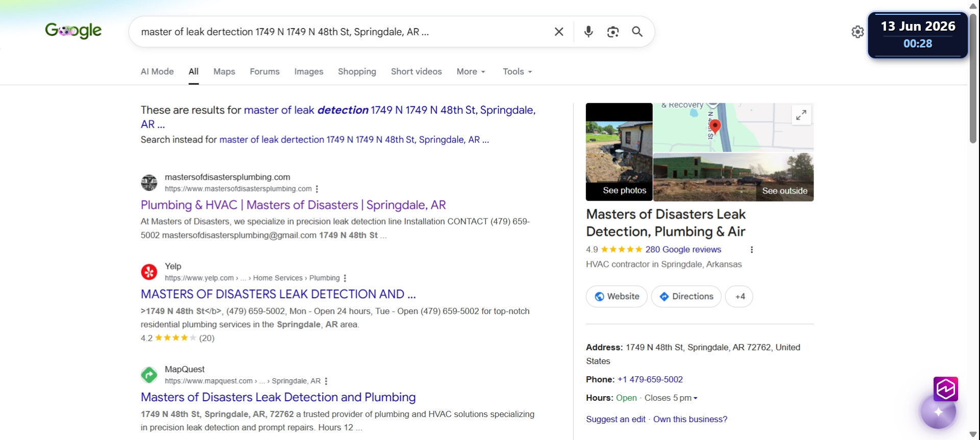
Task: Expand the More search filters dropdown
Action: [x=471, y=71]
